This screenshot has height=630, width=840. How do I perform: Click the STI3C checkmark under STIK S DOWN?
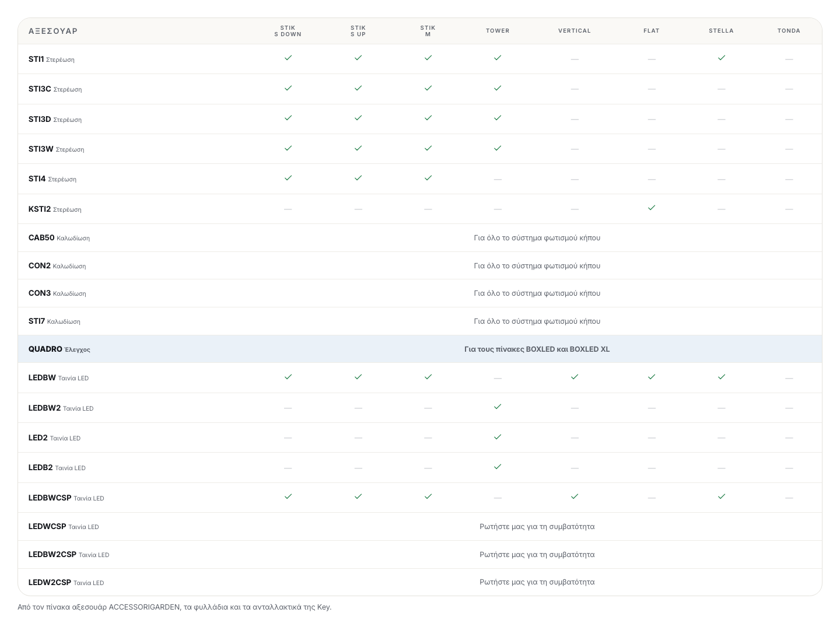288,88
